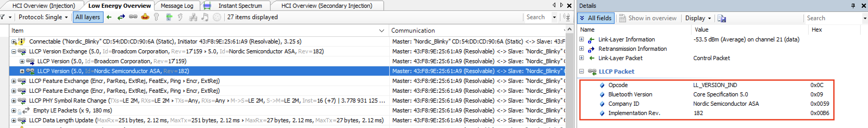Click the music note toolbar icon
Image resolution: width=868 pixels, height=128 pixels.
coord(205,17)
